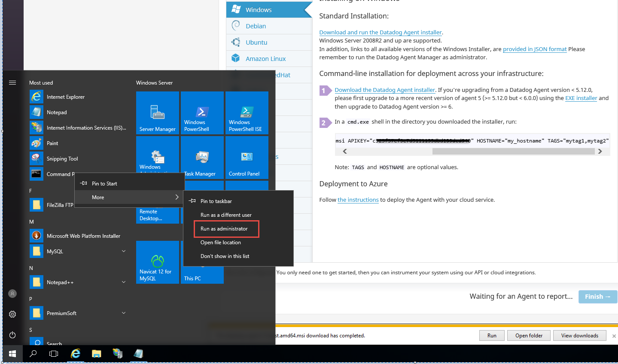Click the Notepad++ folder icon
Viewport: 618px width, 364px height.
pos(37,282)
